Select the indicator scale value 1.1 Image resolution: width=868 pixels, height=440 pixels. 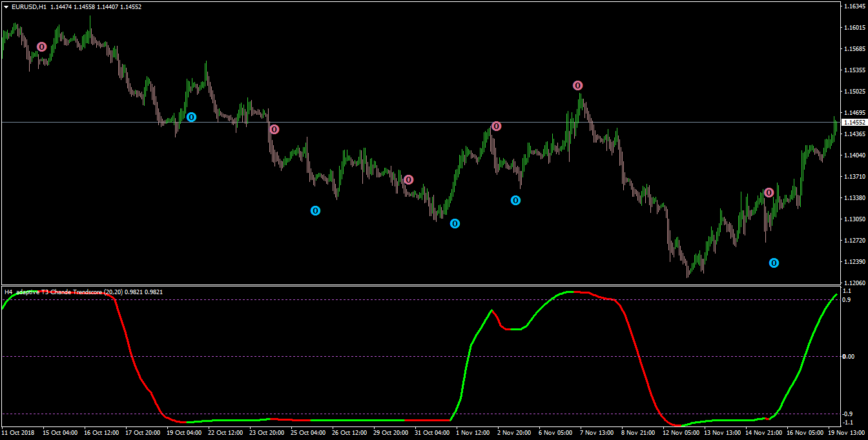tap(847, 292)
